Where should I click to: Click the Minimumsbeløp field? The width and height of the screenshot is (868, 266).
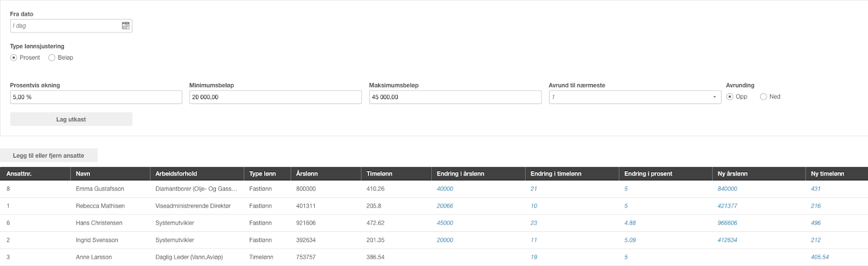coord(275,97)
